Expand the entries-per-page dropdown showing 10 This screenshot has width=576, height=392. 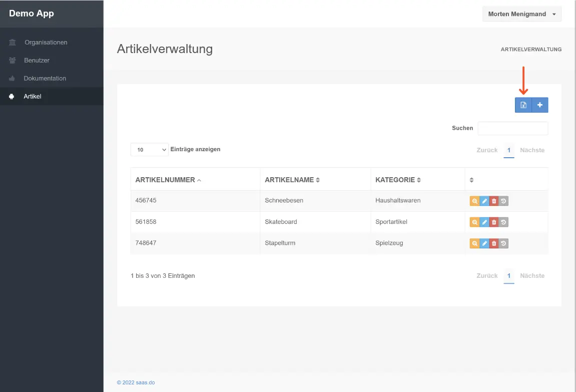[149, 150]
